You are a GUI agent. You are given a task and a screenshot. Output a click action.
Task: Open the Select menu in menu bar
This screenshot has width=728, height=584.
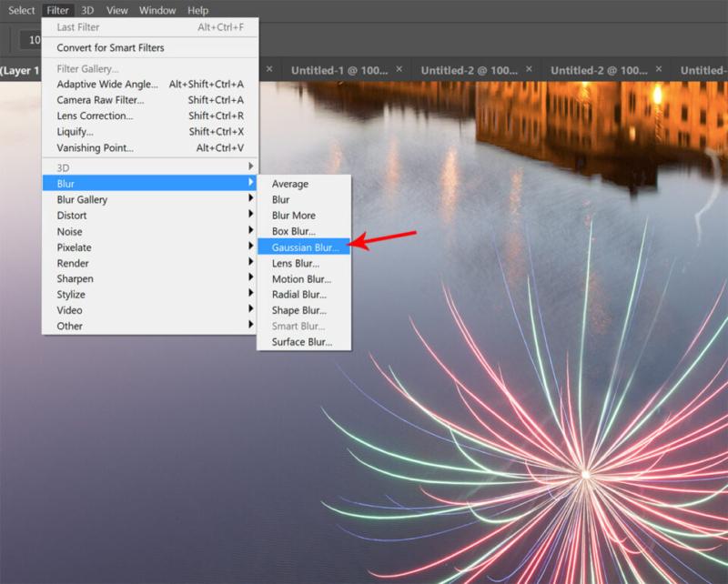pos(22,10)
